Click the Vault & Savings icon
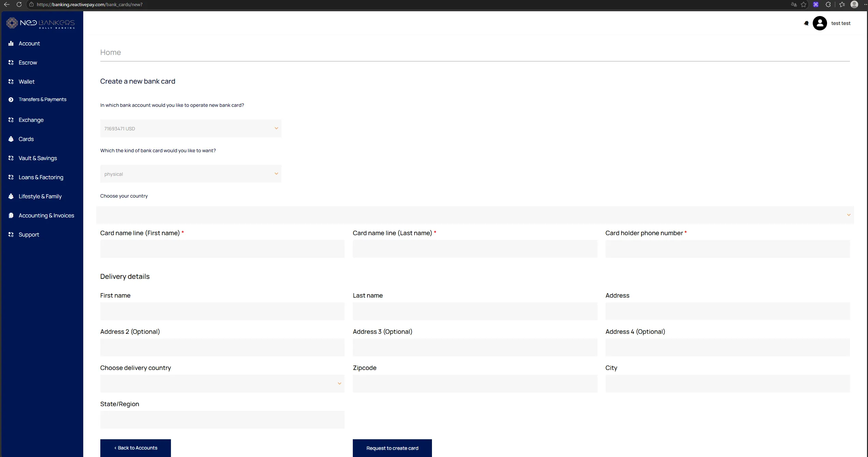The height and width of the screenshot is (457, 868). pos(11,158)
